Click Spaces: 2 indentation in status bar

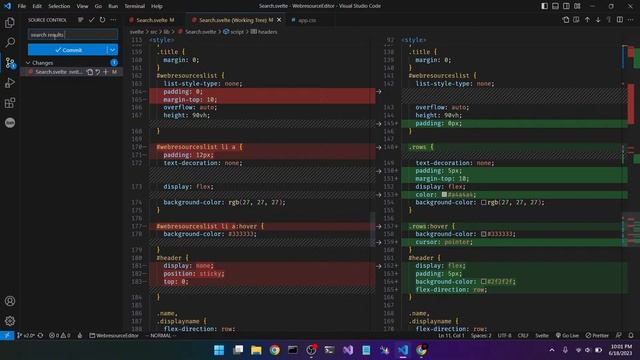(481, 336)
